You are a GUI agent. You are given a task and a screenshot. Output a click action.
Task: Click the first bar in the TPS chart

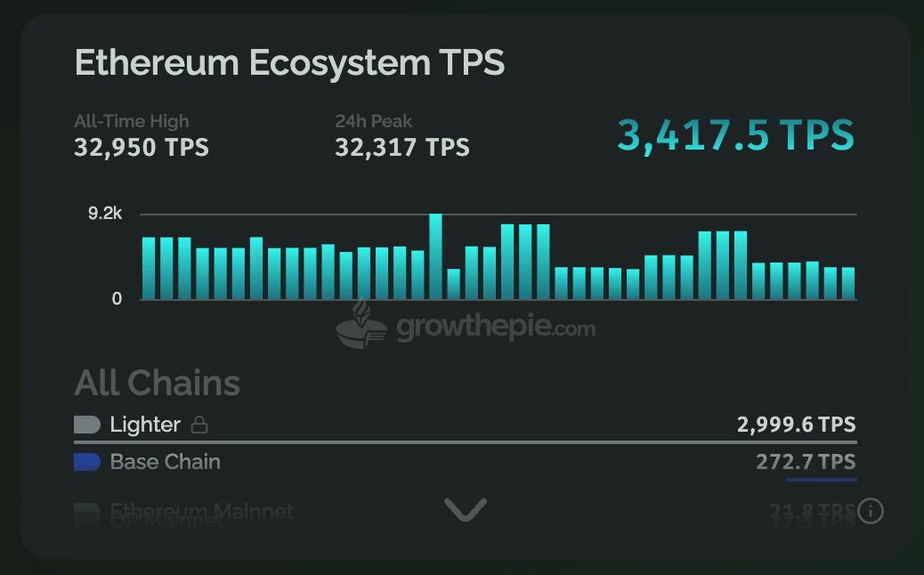(149, 268)
